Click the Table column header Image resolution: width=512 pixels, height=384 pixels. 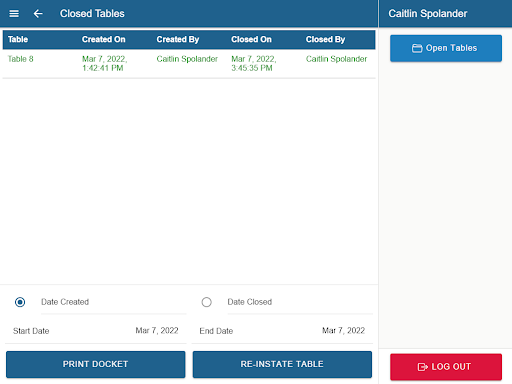tap(18, 39)
